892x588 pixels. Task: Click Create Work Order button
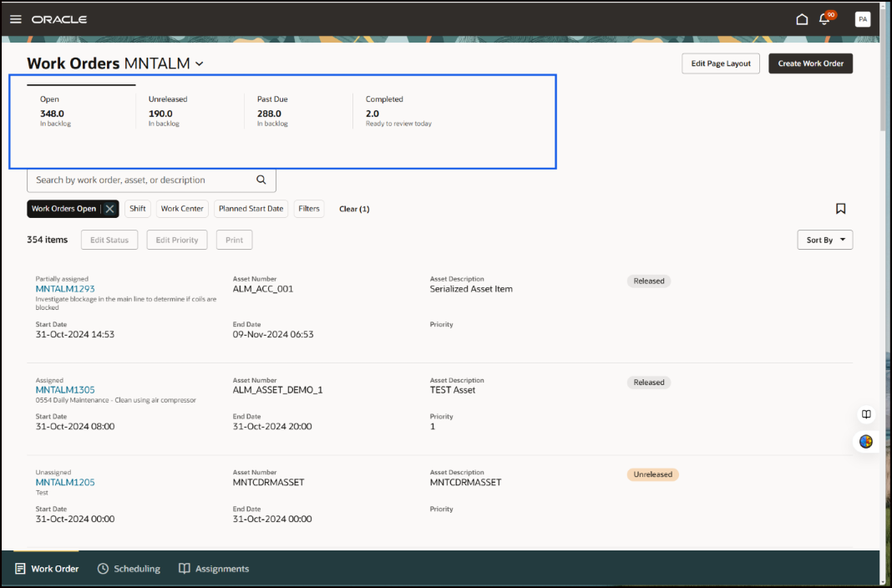pyautogui.click(x=811, y=63)
